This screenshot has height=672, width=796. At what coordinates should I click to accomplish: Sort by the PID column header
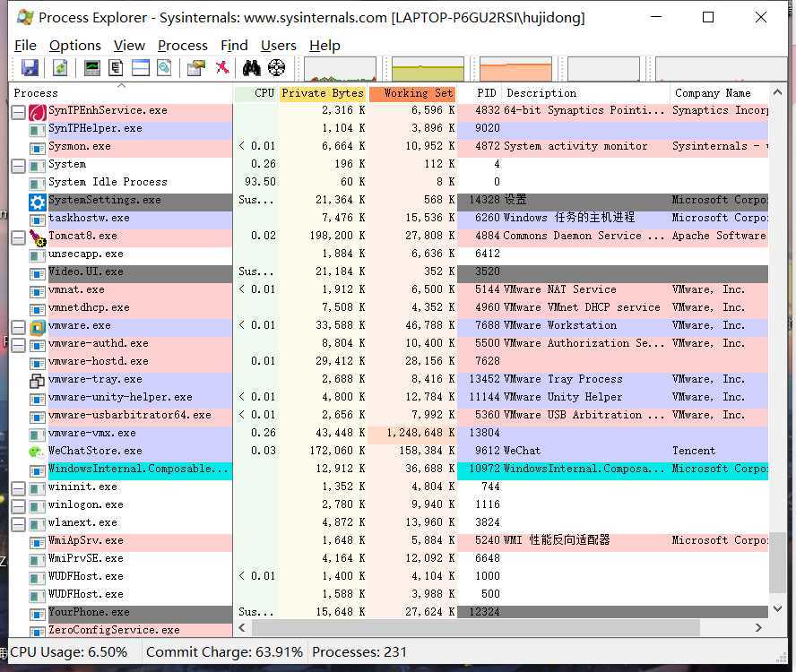click(480, 93)
